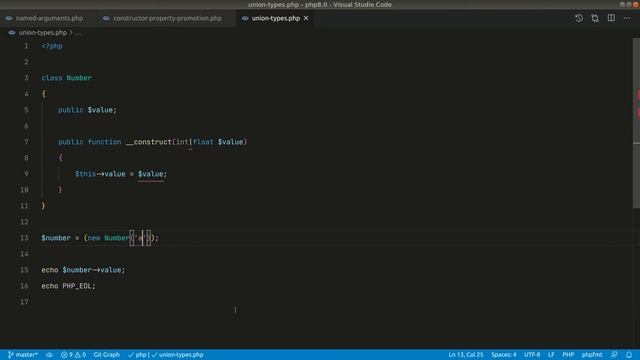The image size is (640, 360).
Task: Switch to the constructor-property-promotion.php tab
Action: click(167, 18)
